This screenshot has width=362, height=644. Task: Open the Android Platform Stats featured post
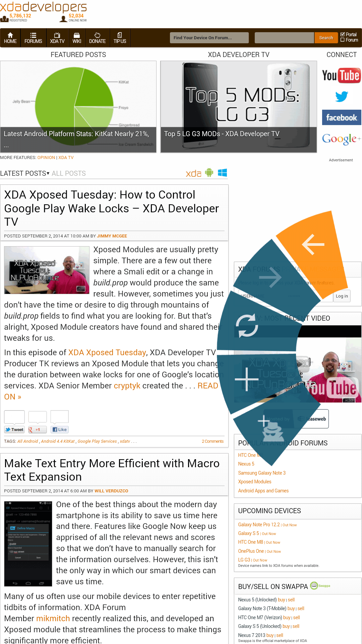pyautogui.click(x=78, y=107)
